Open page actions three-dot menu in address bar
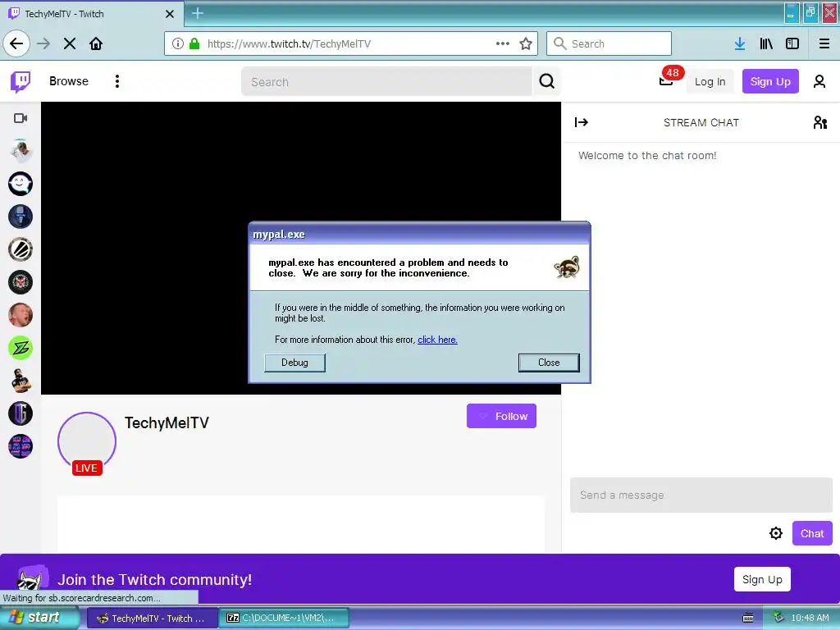This screenshot has width=840, height=630. tap(503, 43)
